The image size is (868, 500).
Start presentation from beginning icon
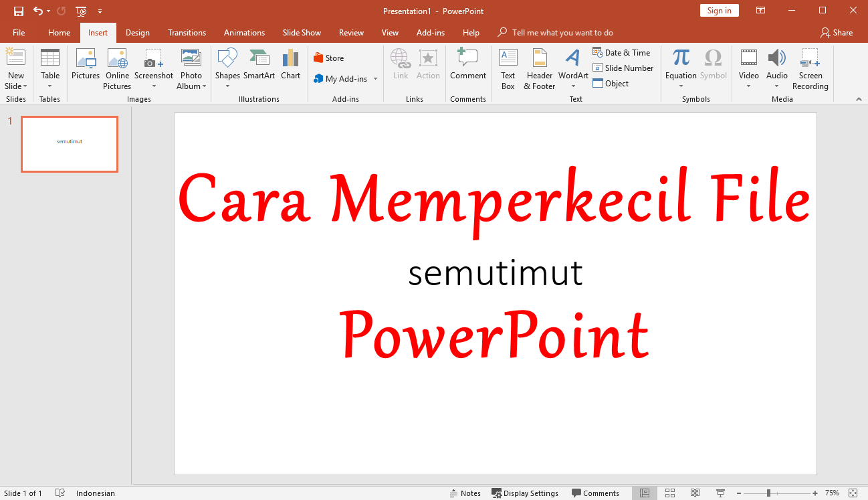pyautogui.click(x=81, y=11)
